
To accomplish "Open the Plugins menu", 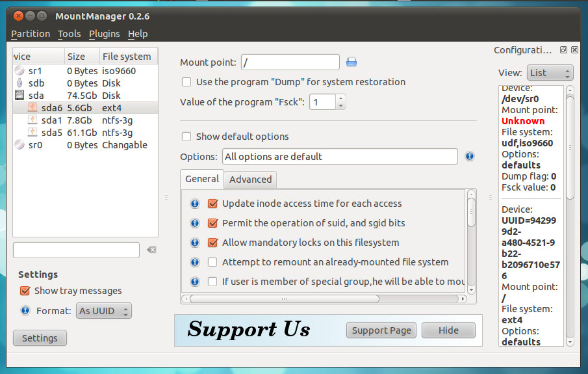I will pyautogui.click(x=104, y=34).
